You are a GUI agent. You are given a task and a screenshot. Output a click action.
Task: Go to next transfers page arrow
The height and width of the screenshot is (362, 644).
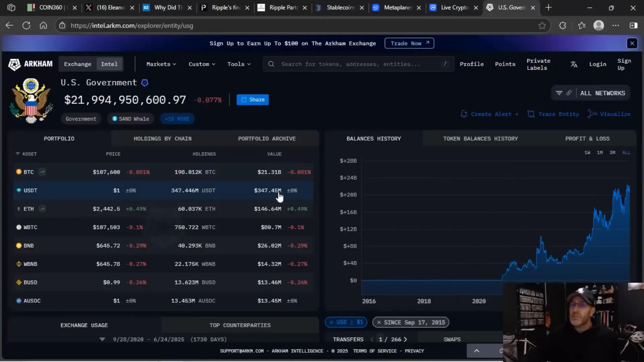tap(405, 339)
